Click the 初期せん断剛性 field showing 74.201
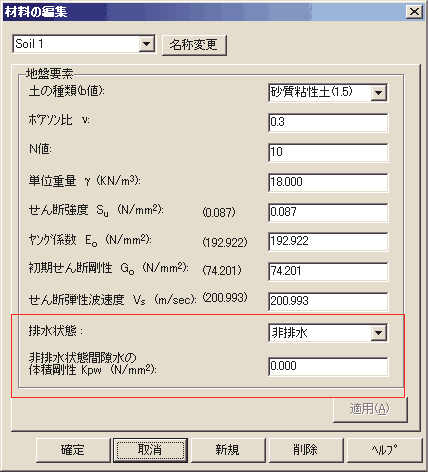Image resolution: width=428 pixels, height=473 pixels. pos(328,271)
